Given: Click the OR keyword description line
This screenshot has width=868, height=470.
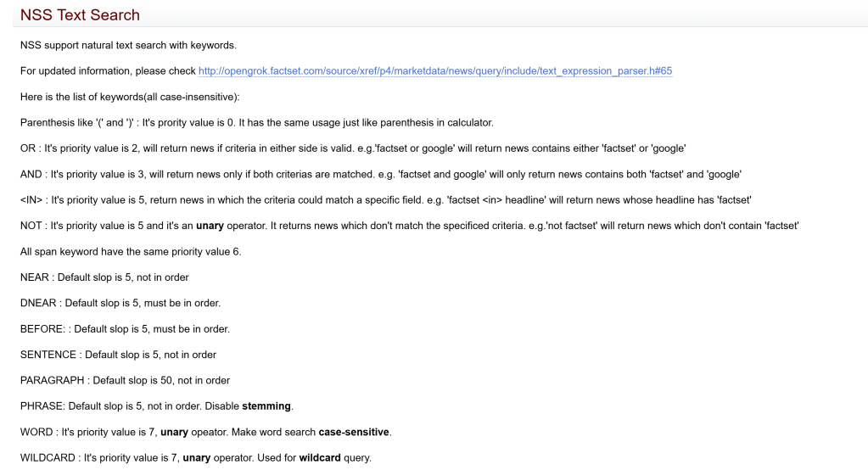Looking at the screenshot, I should (x=352, y=148).
